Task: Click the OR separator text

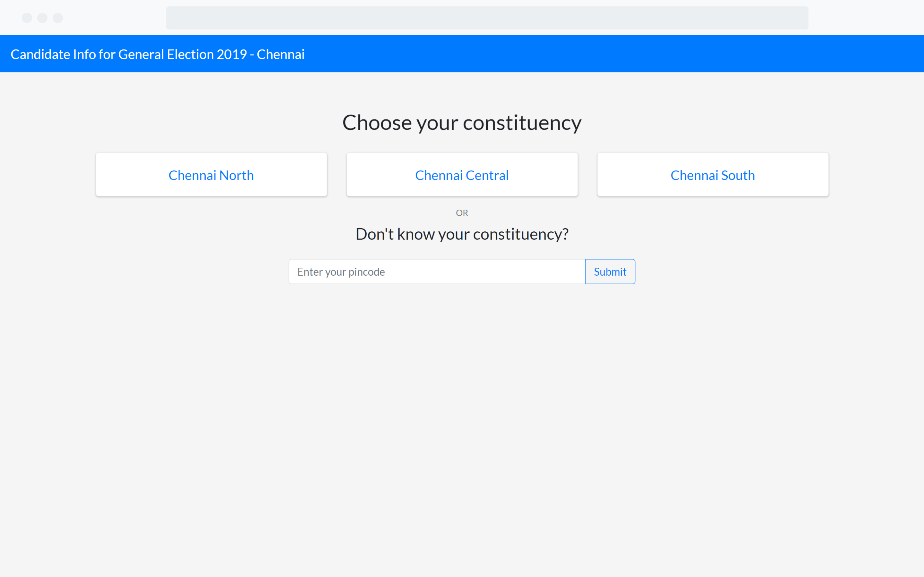Action: pyautogui.click(x=462, y=213)
